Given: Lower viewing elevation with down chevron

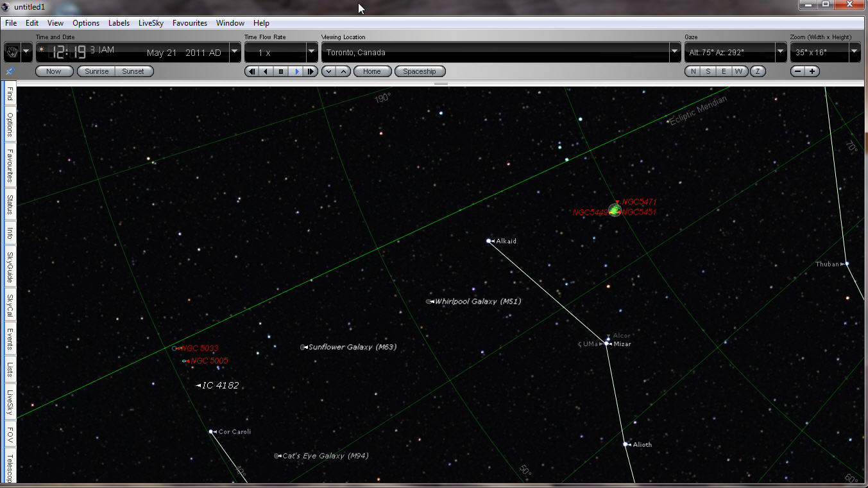Looking at the screenshot, I should 329,71.
